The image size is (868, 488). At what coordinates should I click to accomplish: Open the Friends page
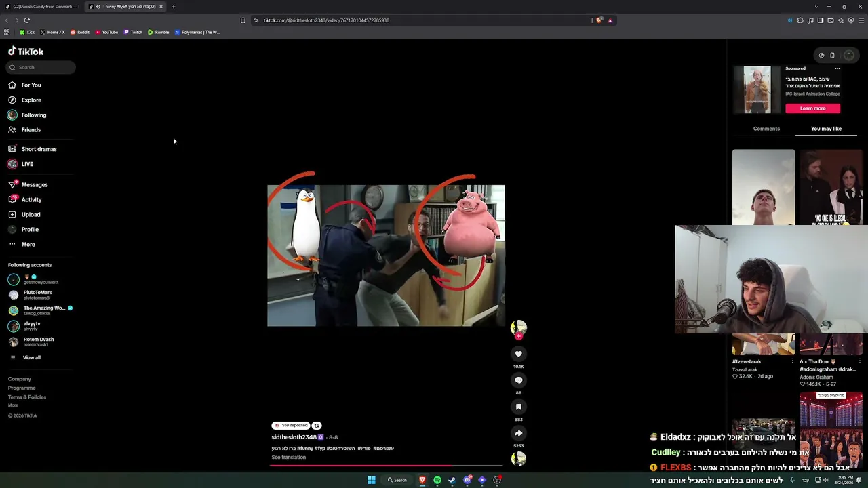(25, 130)
